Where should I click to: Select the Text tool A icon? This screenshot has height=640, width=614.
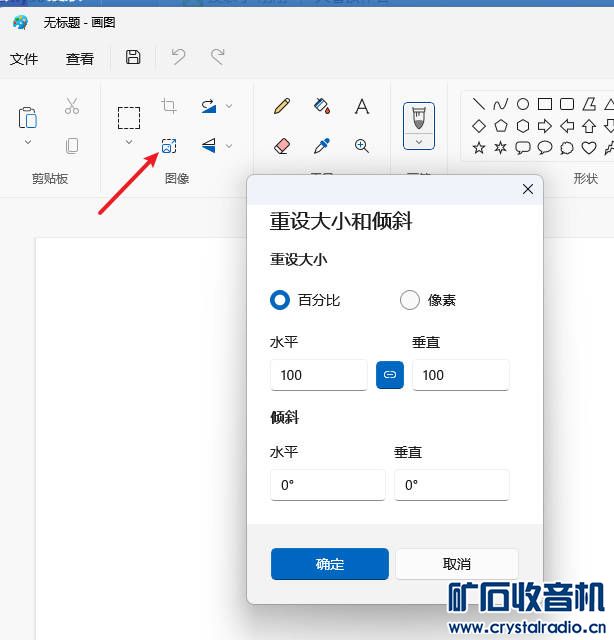pyautogui.click(x=362, y=107)
